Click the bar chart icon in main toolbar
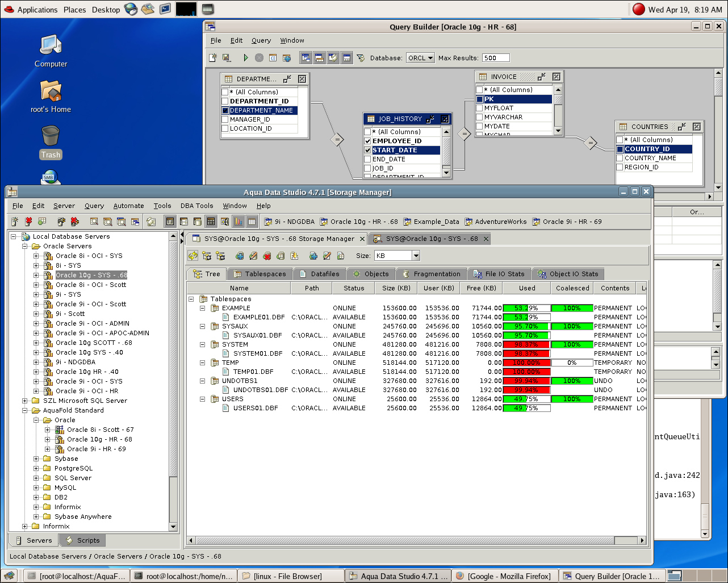728x583 pixels. click(239, 222)
